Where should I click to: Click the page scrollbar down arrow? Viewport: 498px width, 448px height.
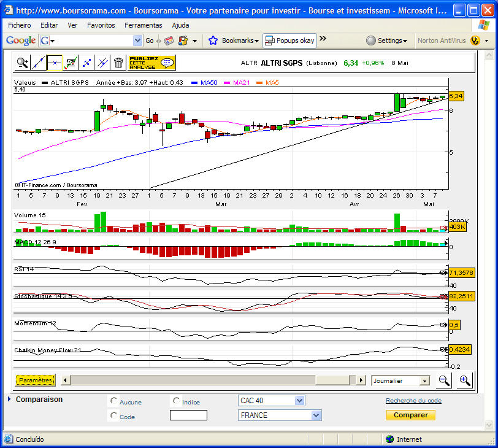(489, 425)
